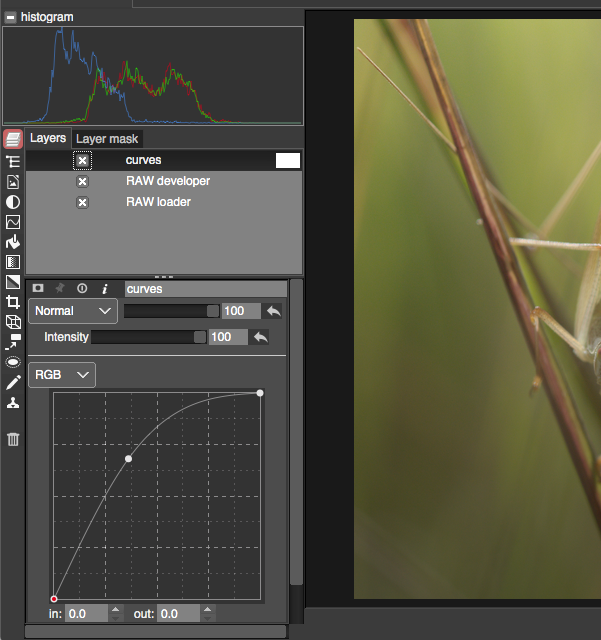
Task: Select the bucket fill tool icon
Action: click(13, 242)
